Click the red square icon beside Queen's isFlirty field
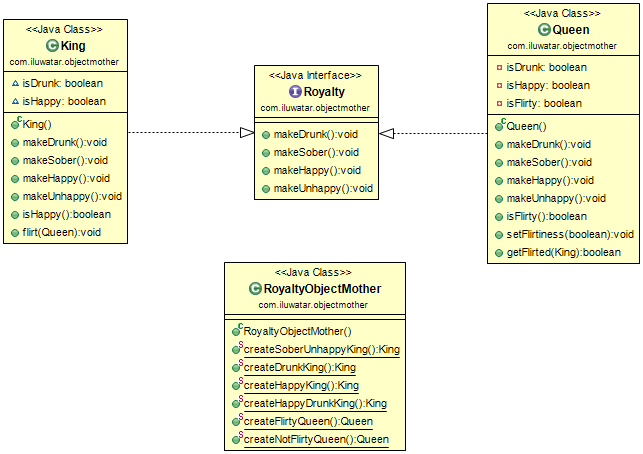This screenshot has width=643, height=454. 498,103
